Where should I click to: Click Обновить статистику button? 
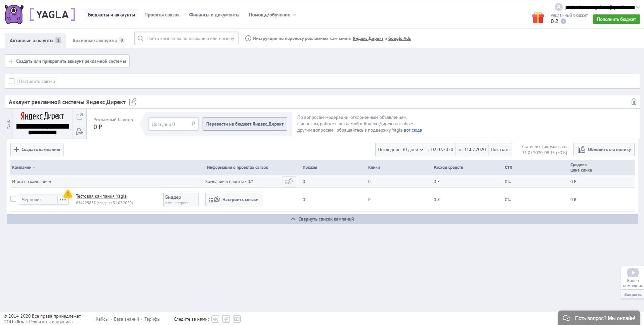604,150
